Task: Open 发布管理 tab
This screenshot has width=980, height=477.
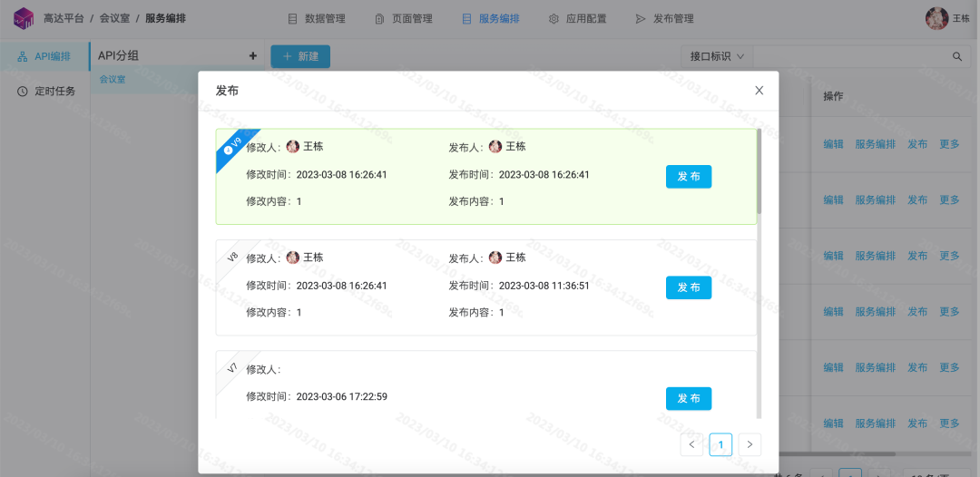Action: click(664, 19)
